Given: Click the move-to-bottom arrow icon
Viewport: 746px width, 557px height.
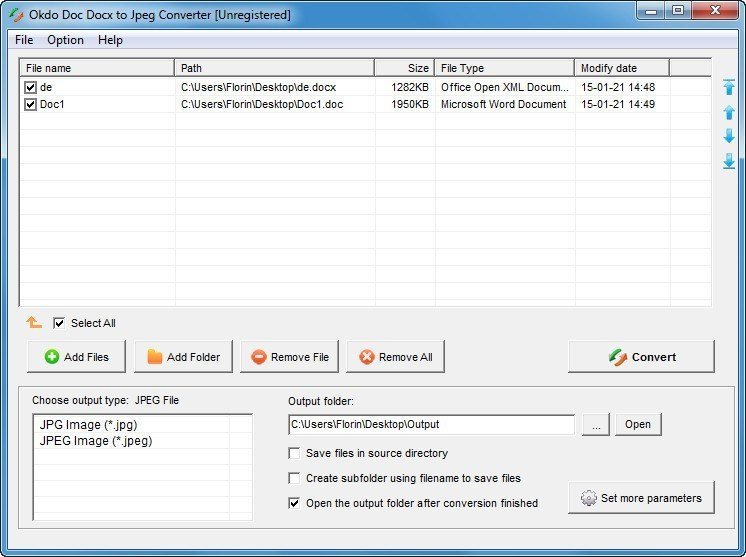Looking at the screenshot, I should (728, 160).
